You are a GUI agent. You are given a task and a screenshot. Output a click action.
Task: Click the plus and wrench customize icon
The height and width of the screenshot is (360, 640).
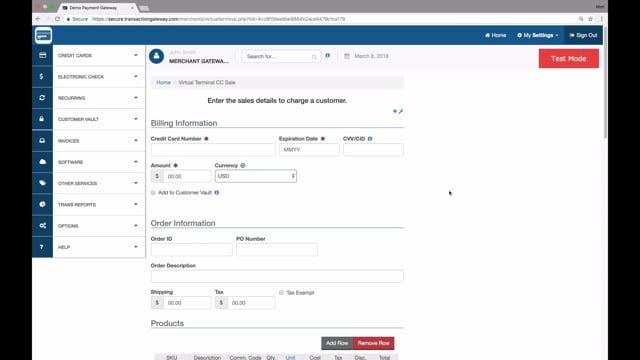tap(398, 111)
